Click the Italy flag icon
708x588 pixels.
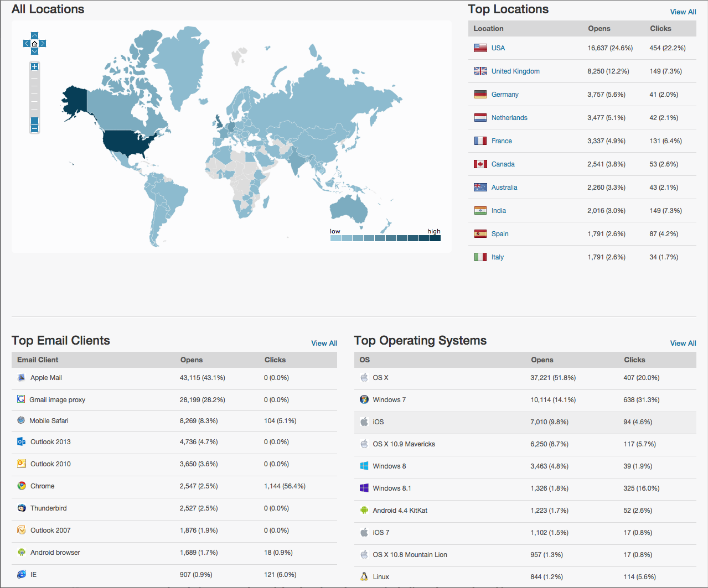(x=480, y=257)
